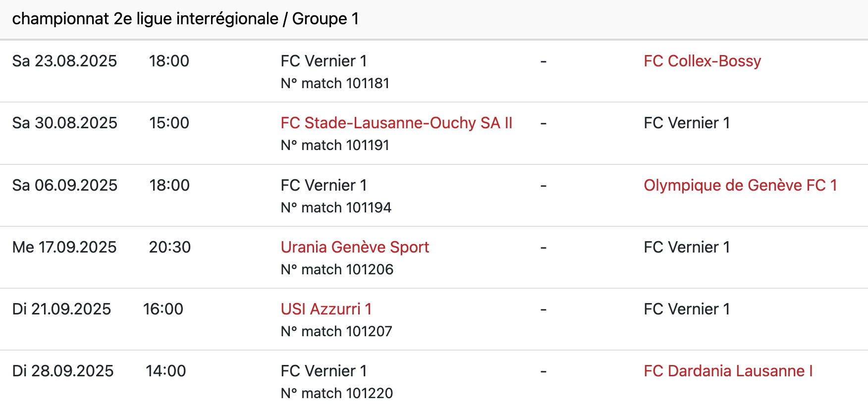Select the USI Azzurri 1 link
Image resolution: width=868 pixels, height=410 pixels.
click(326, 309)
